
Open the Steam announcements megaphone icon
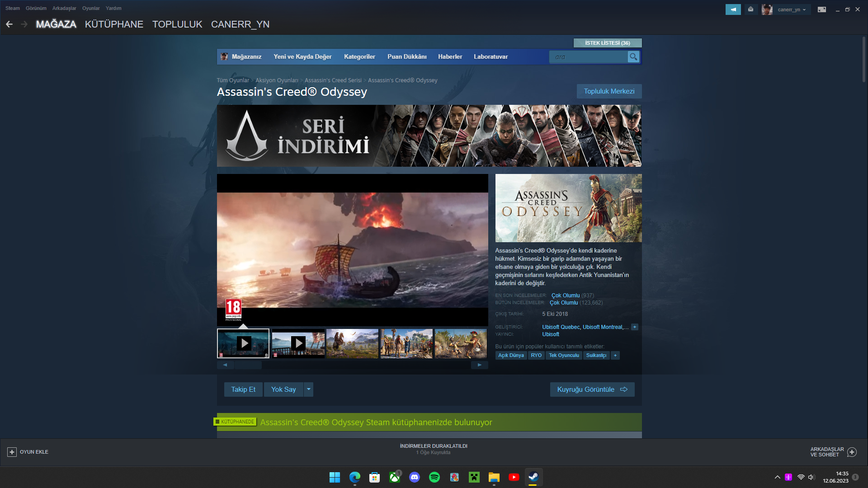(733, 9)
